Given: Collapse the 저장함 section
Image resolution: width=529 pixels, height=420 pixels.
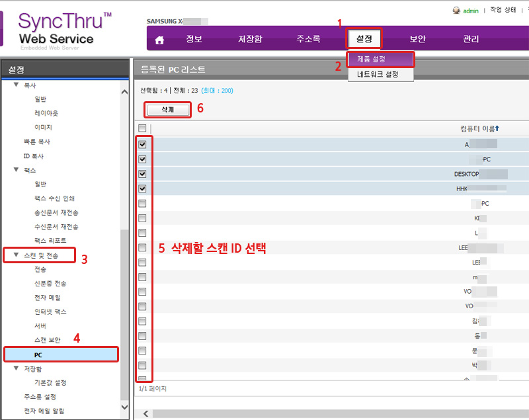Looking at the screenshot, I should 16,368.
